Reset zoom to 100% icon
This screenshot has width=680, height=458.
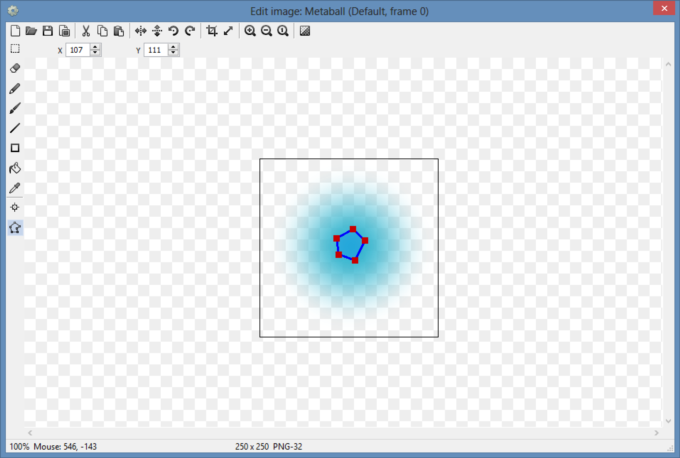point(283,31)
